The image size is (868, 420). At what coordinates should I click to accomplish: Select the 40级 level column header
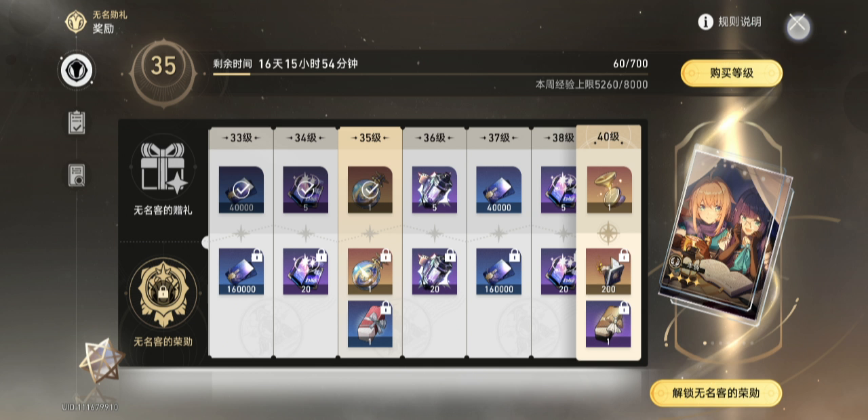(608, 138)
